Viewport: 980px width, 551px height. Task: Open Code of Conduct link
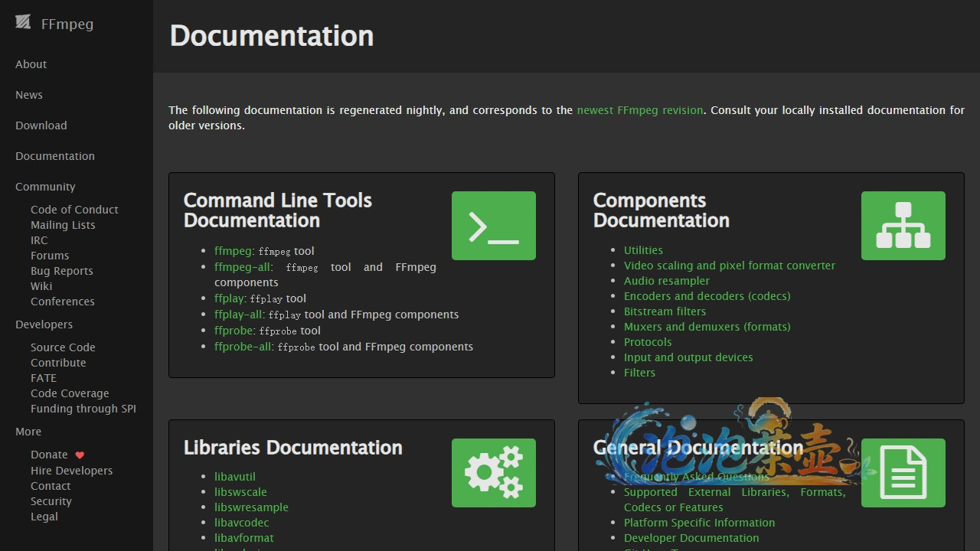(x=74, y=210)
